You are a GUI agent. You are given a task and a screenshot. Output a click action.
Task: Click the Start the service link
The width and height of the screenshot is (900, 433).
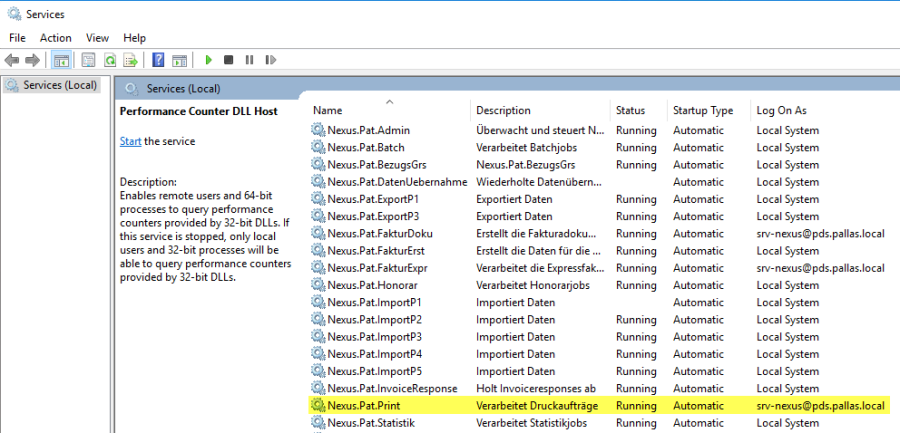tap(130, 142)
